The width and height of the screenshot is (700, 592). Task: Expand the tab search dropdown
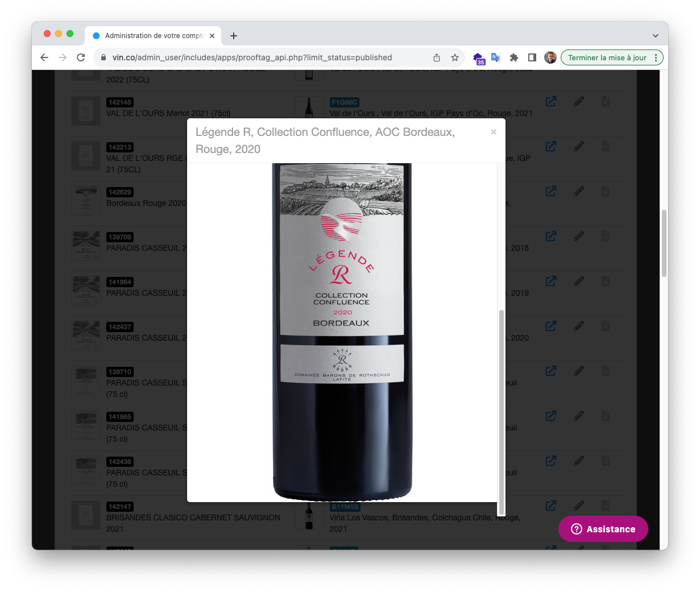coord(656,36)
